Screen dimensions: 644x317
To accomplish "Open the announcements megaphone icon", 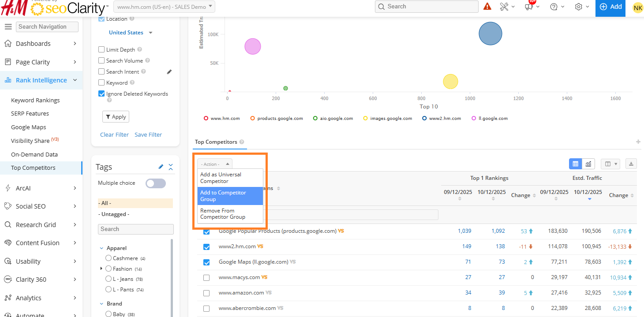I will (529, 7).
